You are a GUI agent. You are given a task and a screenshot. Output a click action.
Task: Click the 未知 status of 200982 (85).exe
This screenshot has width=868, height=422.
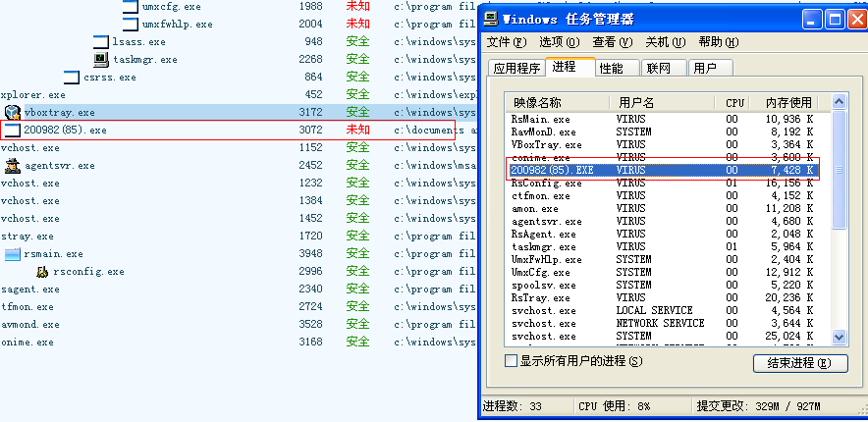point(357,130)
